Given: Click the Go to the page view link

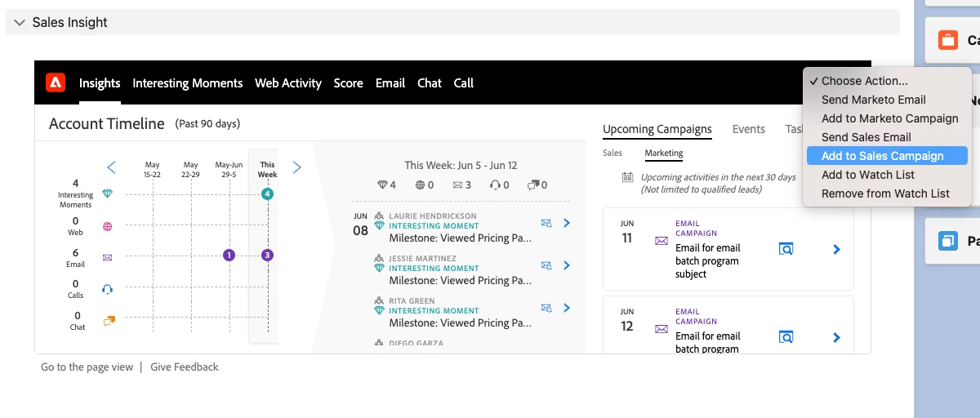Looking at the screenshot, I should click(x=87, y=367).
